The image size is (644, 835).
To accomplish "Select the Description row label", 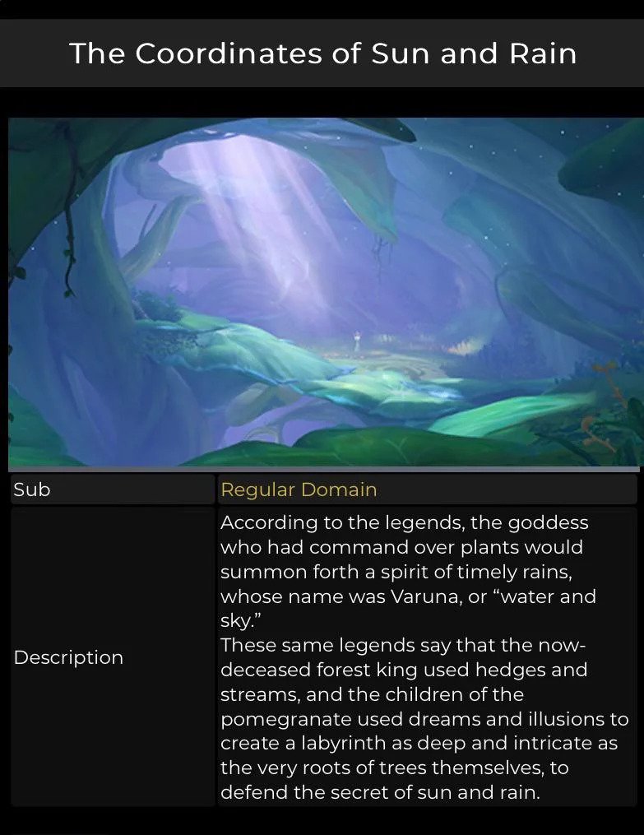I will [x=68, y=657].
